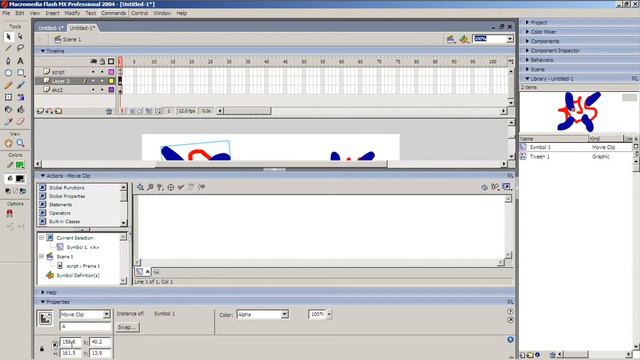Toggle outline square of script layer

[x=111, y=72]
